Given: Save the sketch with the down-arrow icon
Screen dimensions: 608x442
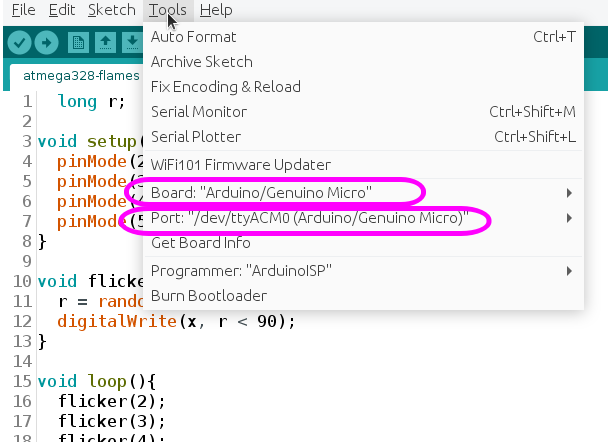Looking at the screenshot, I should [x=132, y=42].
